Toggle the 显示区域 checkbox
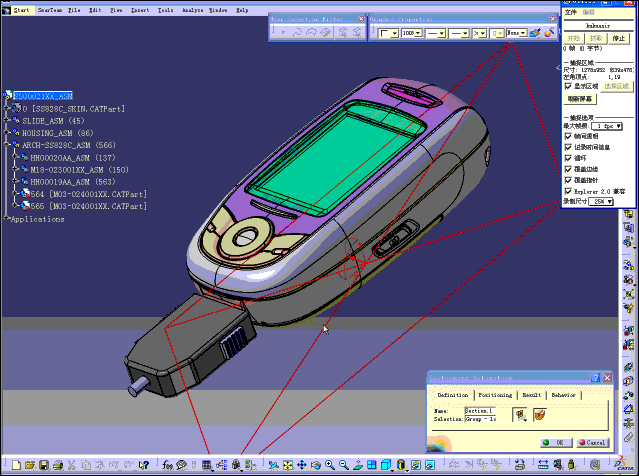The image size is (639, 476). coord(569,86)
